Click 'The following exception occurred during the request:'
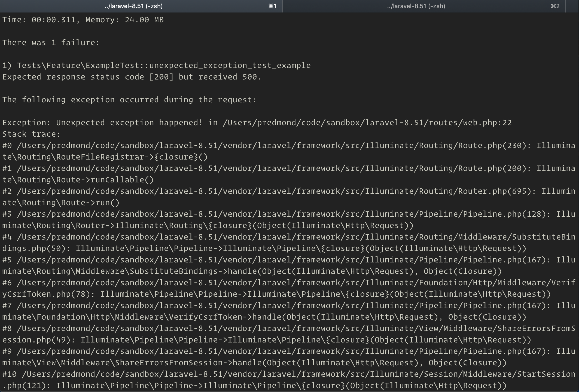579x392 pixels. 129,100
